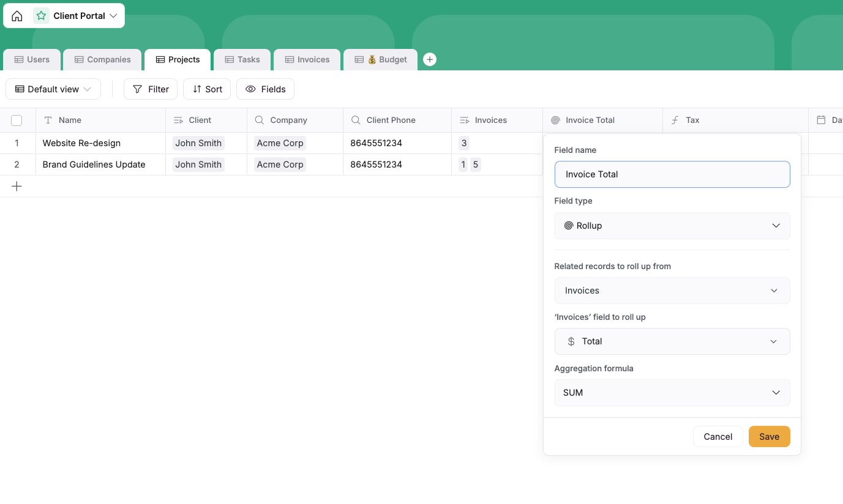This screenshot has height=504, width=843.
Task: Click the Client column header
Action: pyautogui.click(x=206, y=120)
